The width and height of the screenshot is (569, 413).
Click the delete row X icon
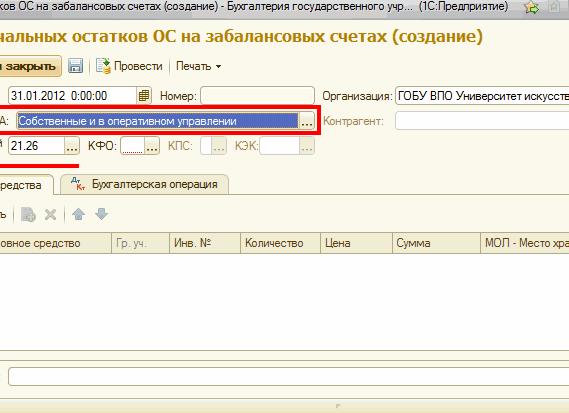pyautogui.click(x=50, y=214)
